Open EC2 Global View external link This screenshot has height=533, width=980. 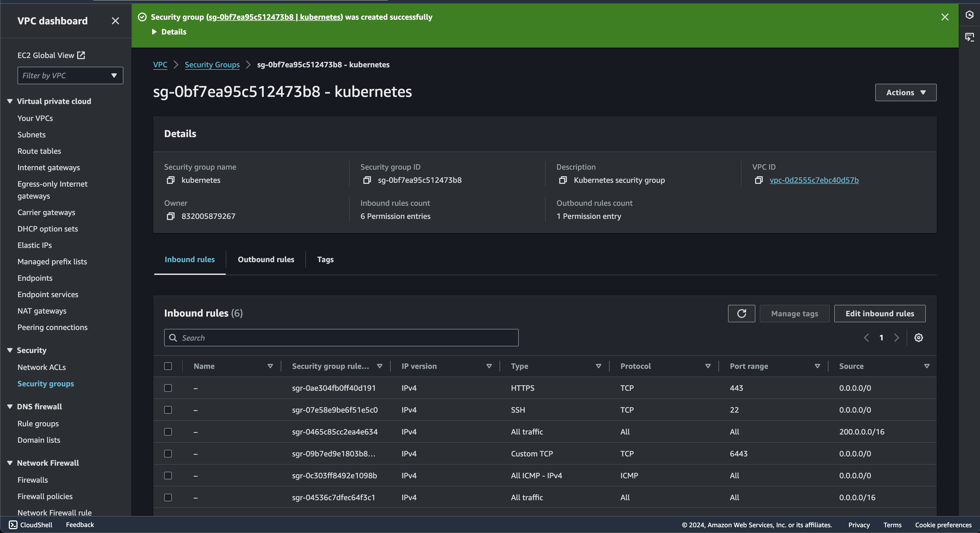pyautogui.click(x=51, y=55)
